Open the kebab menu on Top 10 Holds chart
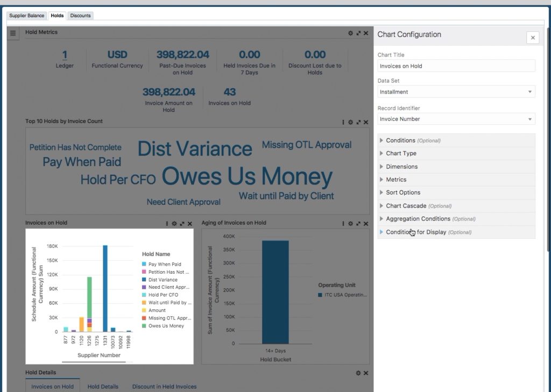Image resolution: width=551 pixels, height=392 pixels. 343,123
